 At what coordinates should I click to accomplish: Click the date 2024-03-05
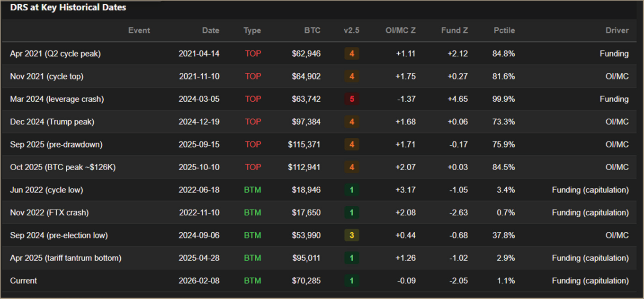click(x=199, y=99)
